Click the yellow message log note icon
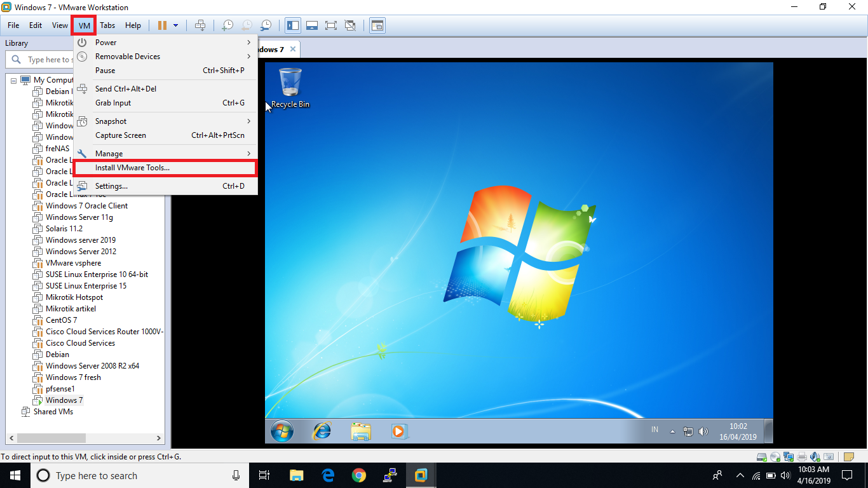 click(x=848, y=456)
